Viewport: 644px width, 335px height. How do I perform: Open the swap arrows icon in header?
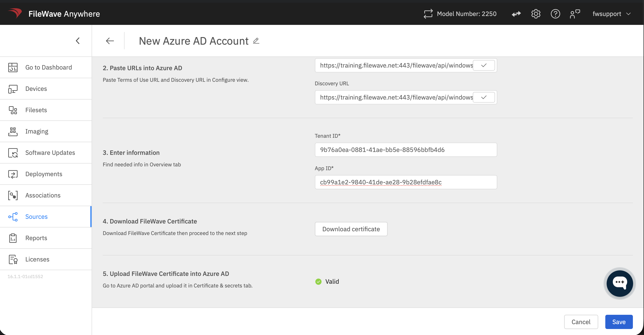coord(516,14)
